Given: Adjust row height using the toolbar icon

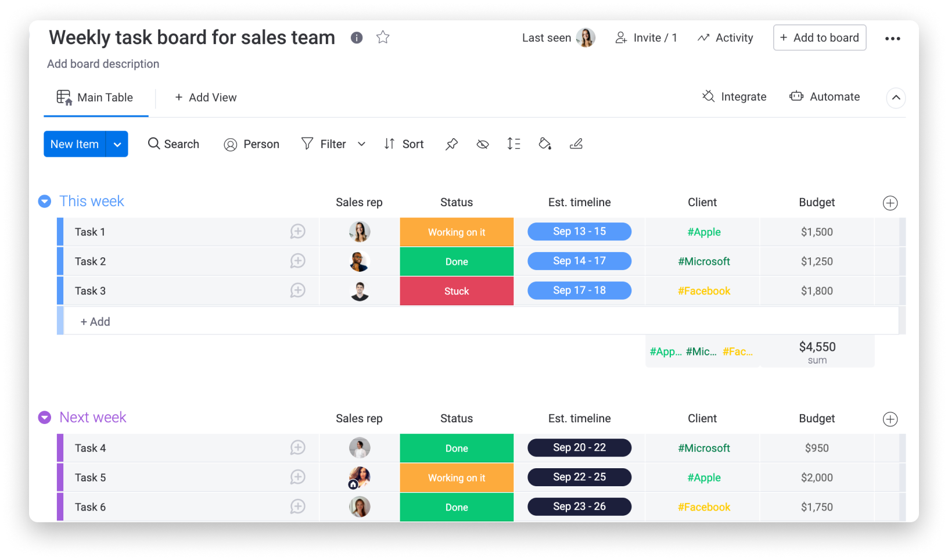Looking at the screenshot, I should coord(513,144).
